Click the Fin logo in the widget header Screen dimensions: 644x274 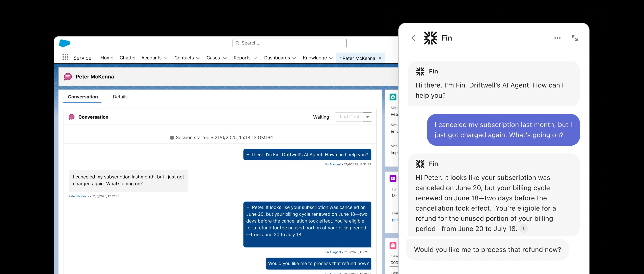430,38
